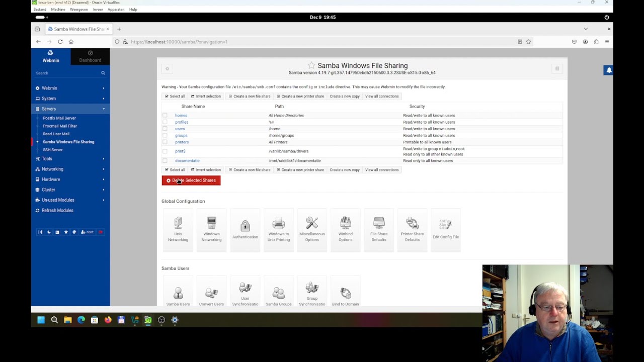This screenshot has height=362, width=644.
Task: Open the Miscellaneous Options tools icon
Action: (x=312, y=229)
